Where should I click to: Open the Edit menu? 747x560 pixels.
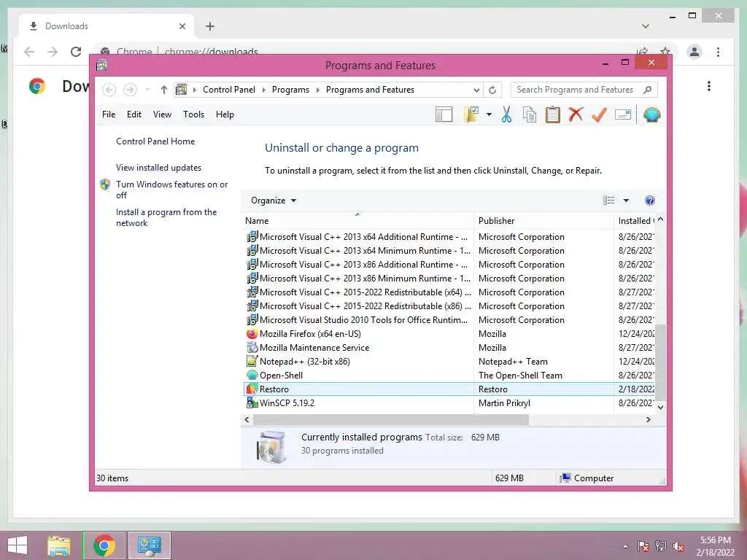point(134,114)
